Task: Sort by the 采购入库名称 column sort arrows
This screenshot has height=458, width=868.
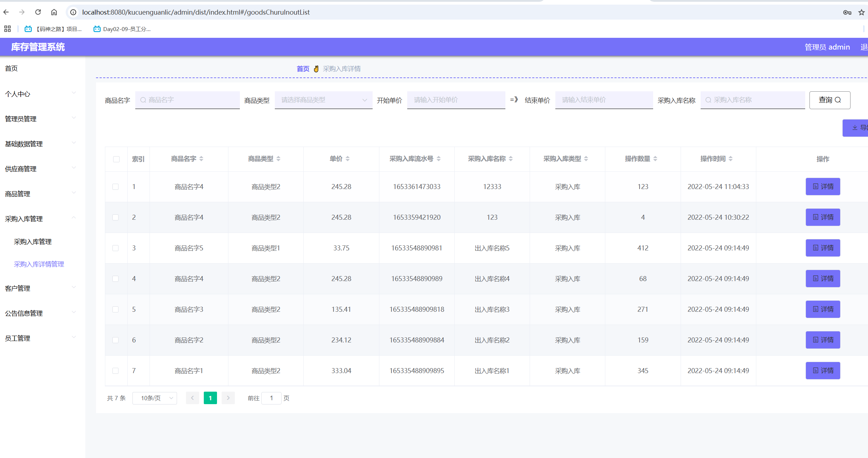Action: pyautogui.click(x=511, y=159)
